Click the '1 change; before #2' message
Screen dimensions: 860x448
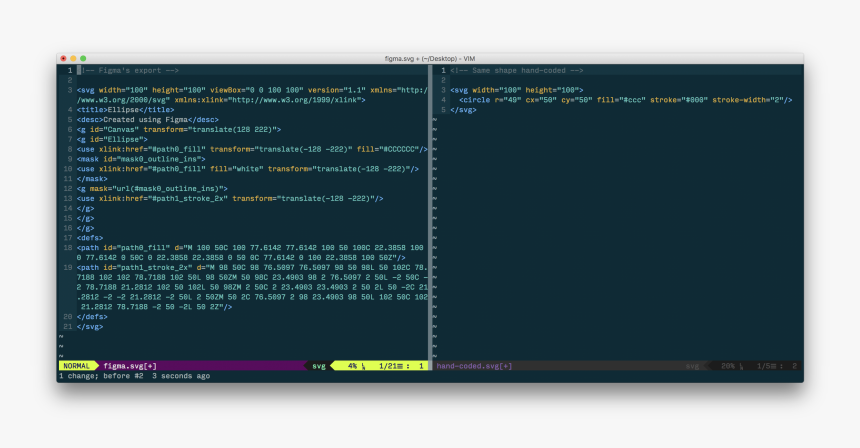(101, 376)
